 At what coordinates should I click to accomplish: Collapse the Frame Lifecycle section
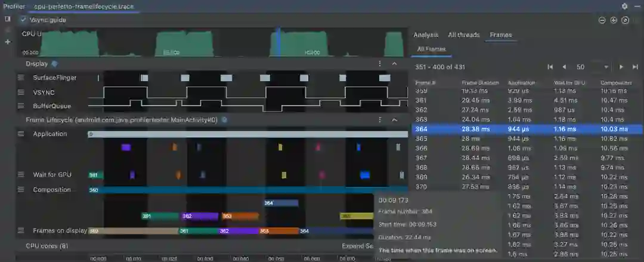[x=394, y=120]
